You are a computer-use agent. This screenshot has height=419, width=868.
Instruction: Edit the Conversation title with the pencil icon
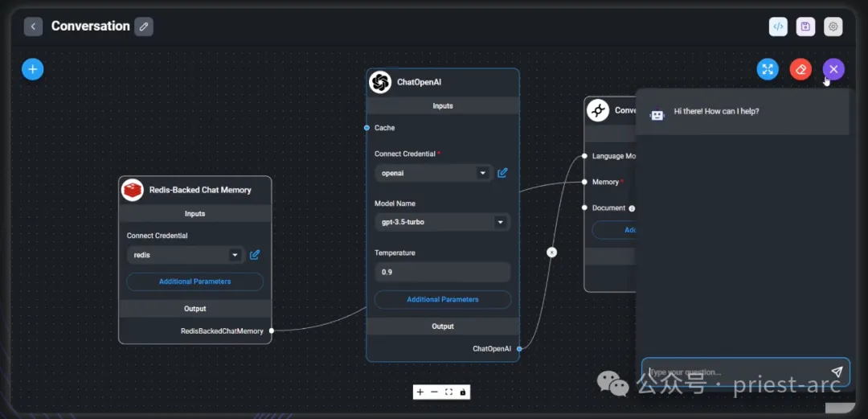click(x=144, y=27)
